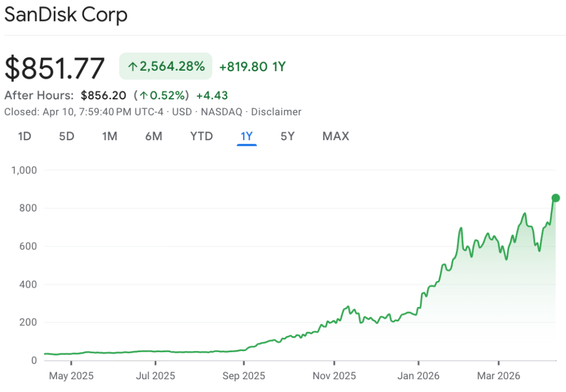Screen dimensions: 566x392
Task: Open the Disclaimer link
Action: 276,112
